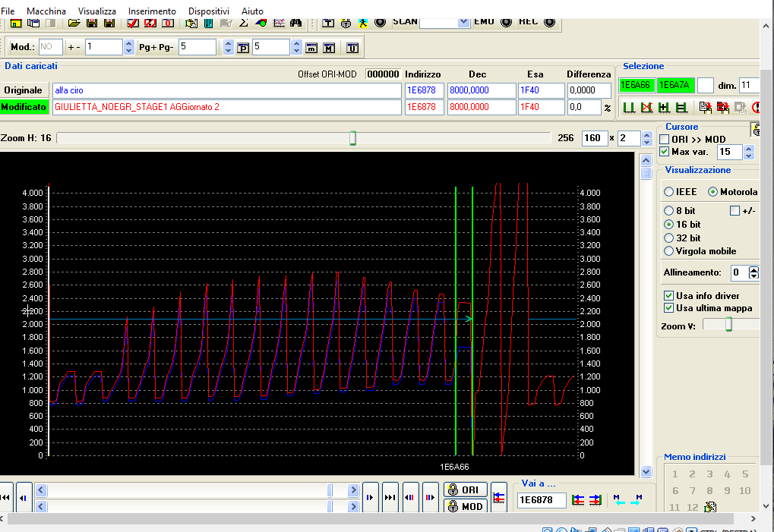Select the Virgola mobile radio option
Screen dimensions: 774x532
(x=669, y=251)
